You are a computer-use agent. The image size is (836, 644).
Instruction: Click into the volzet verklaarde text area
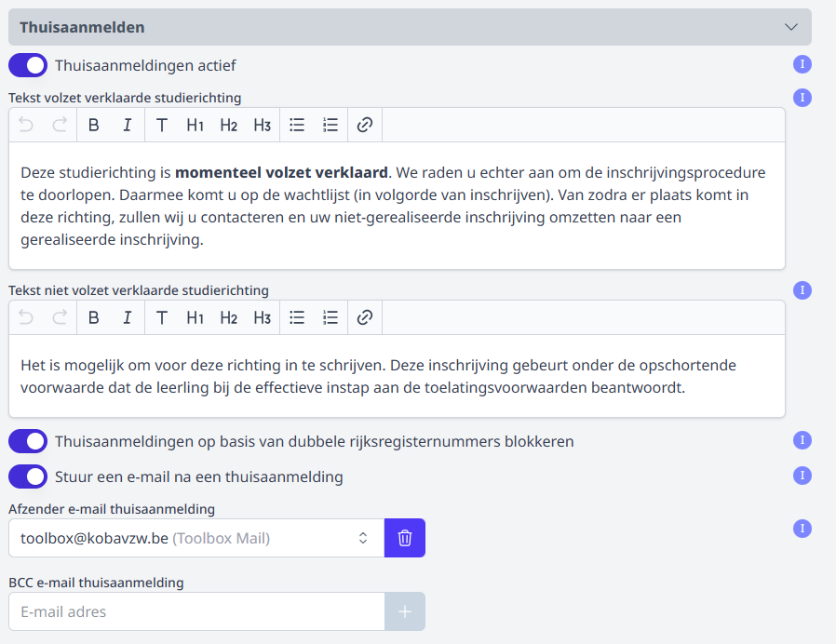pos(396,206)
